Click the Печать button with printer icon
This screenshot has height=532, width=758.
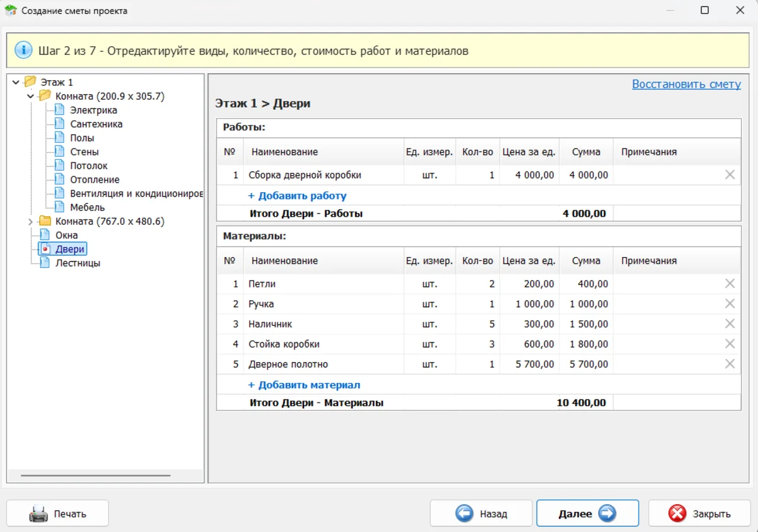pyautogui.click(x=57, y=514)
